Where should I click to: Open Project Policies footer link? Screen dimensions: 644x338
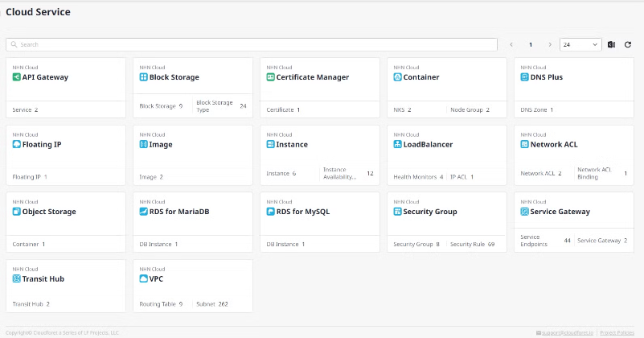pyautogui.click(x=617, y=332)
